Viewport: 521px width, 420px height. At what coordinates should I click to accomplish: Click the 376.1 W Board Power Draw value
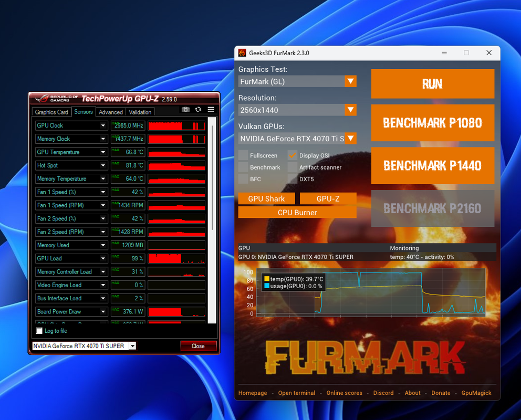point(128,311)
